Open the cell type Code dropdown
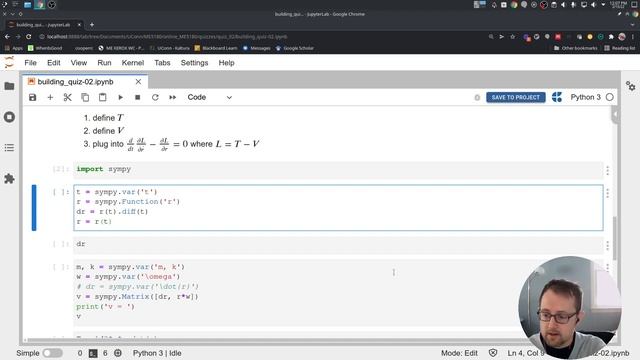 coord(209,98)
